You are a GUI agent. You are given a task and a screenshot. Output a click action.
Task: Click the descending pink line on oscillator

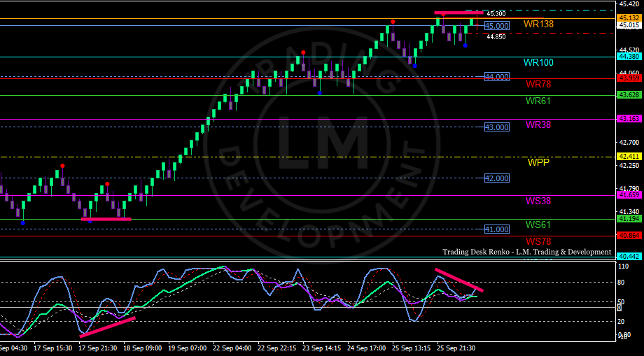point(458,280)
